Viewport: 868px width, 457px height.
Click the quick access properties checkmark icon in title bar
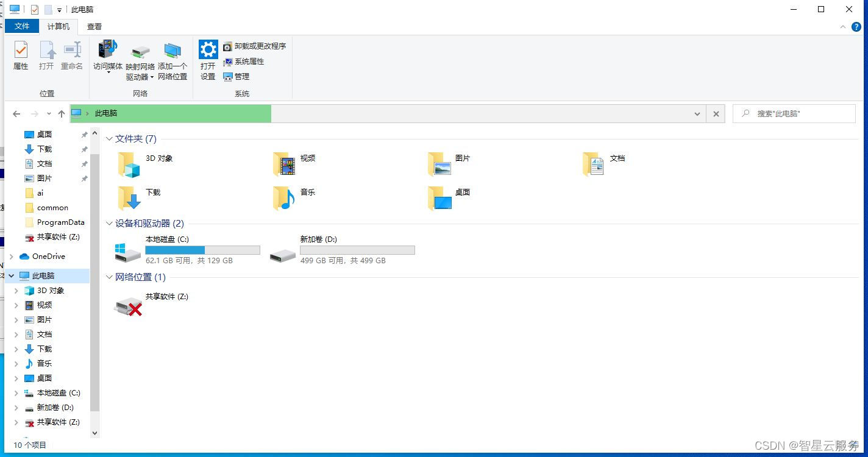[34, 10]
